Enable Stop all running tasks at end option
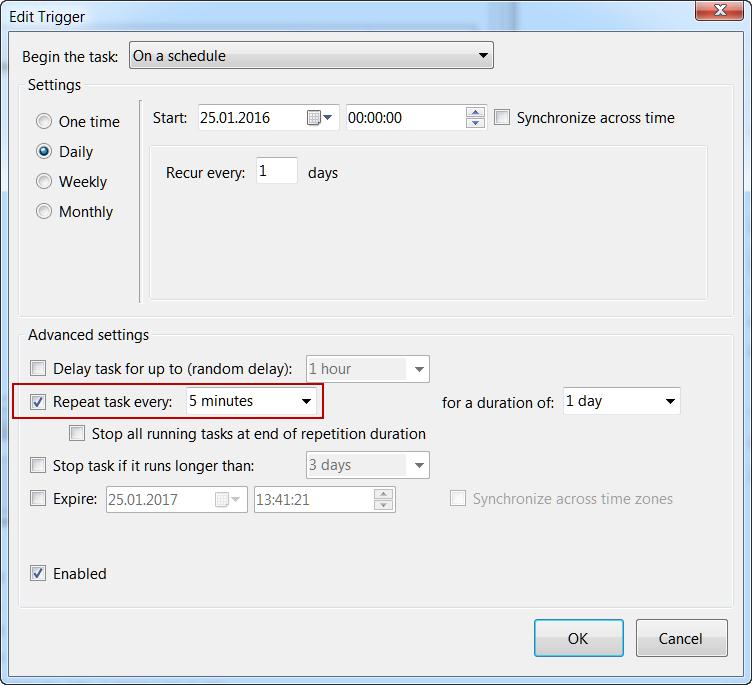The width and height of the screenshot is (752, 685). coord(77,433)
